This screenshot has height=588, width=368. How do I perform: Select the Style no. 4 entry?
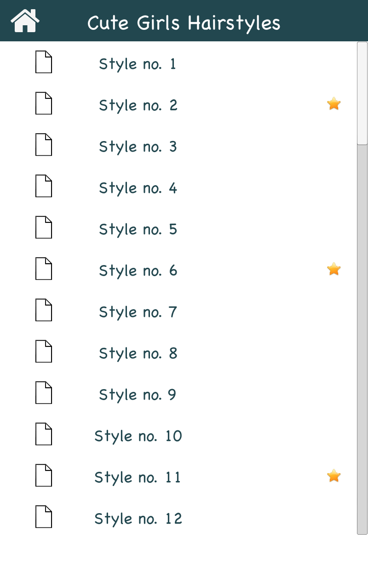138,188
